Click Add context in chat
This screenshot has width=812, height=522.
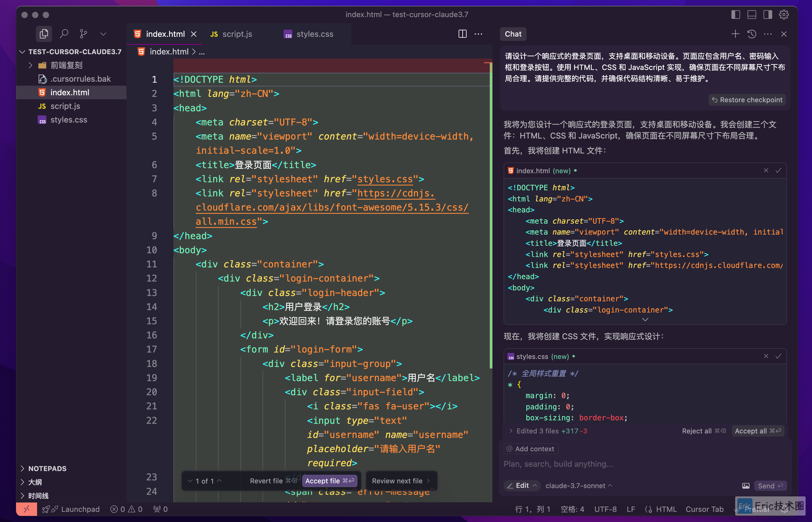[x=531, y=449]
